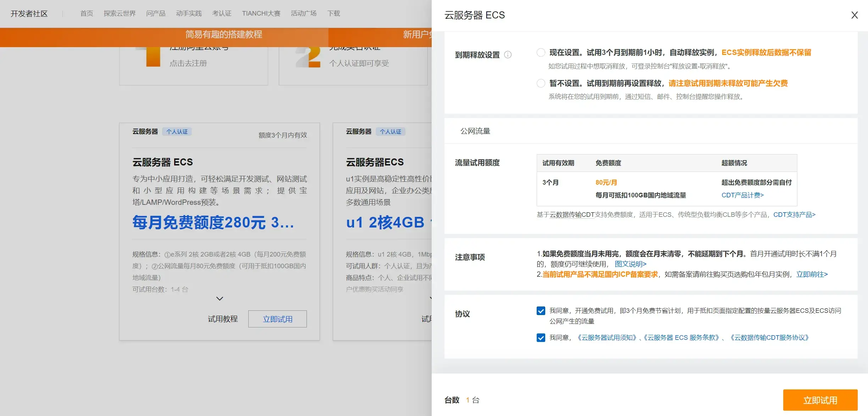Open the 考认证 nav item
This screenshot has height=416, width=868.
click(222, 13)
